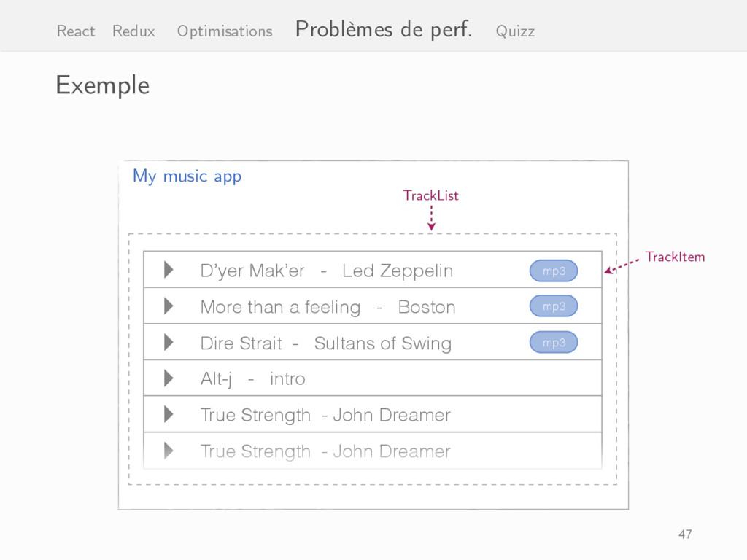The height and width of the screenshot is (560, 747).
Task: Click play icon for Dire Strait row
Action: point(169,342)
